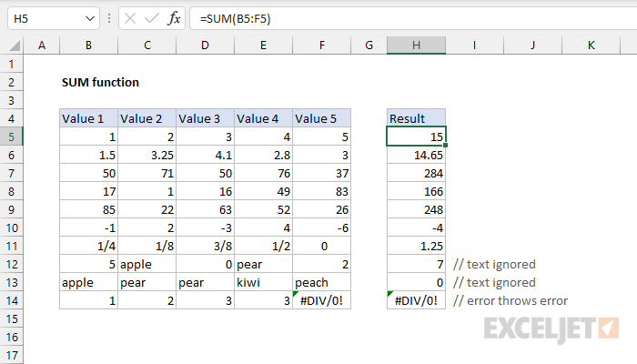Click the cell containing 71

click(x=147, y=174)
